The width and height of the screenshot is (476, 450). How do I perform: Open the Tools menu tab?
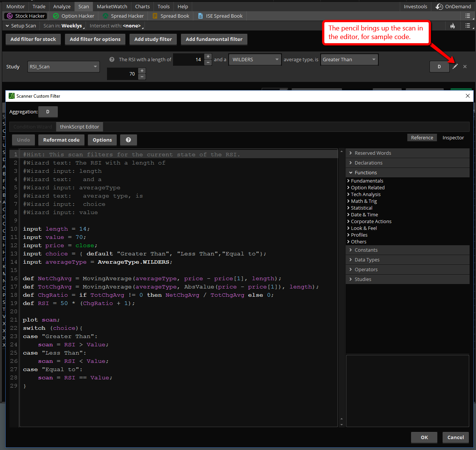click(x=163, y=6)
